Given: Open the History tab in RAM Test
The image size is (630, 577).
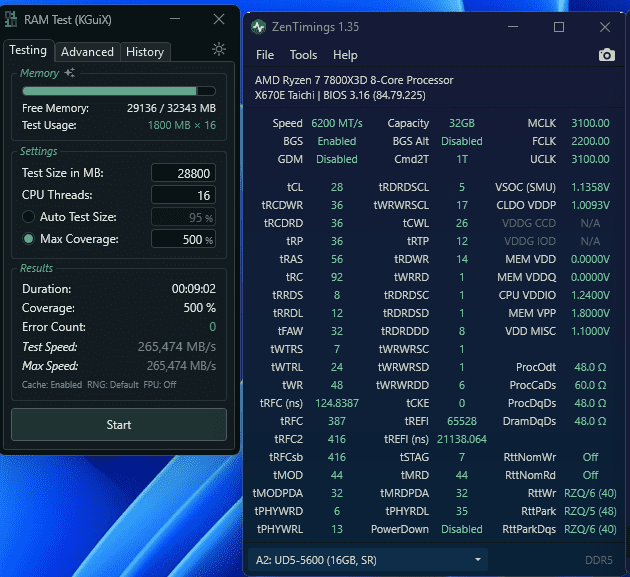Looking at the screenshot, I should 145,52.
